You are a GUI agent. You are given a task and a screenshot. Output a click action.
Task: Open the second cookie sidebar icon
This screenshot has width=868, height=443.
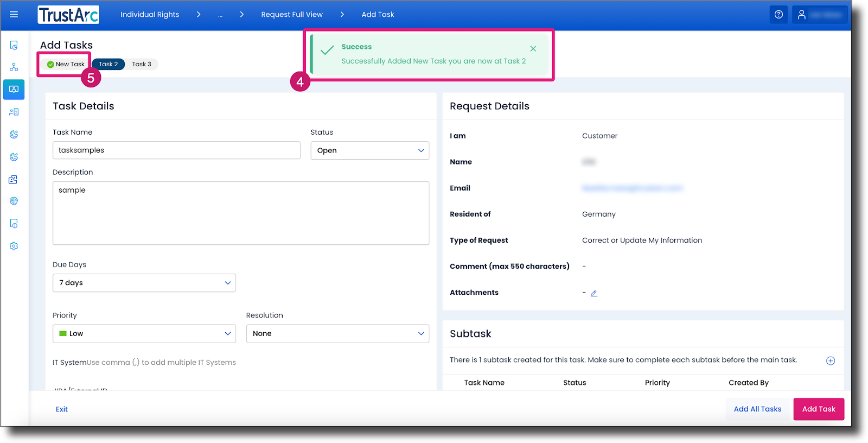point(14,157)
